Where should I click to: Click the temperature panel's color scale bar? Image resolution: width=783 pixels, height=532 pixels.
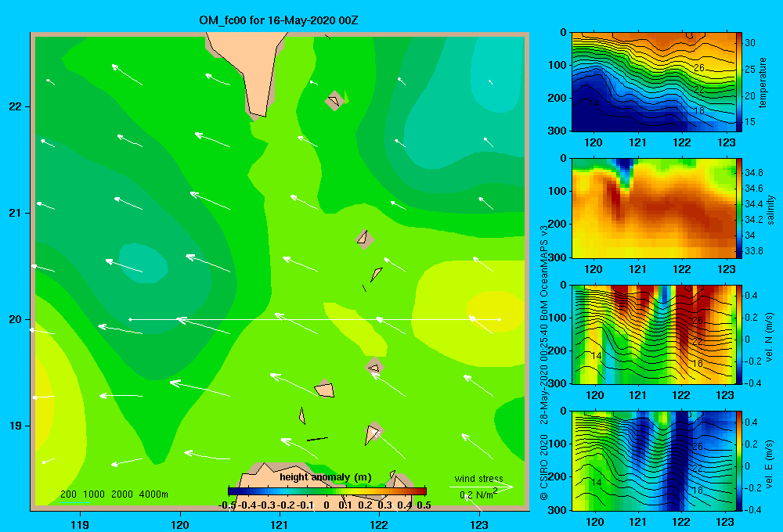(739, 82)
